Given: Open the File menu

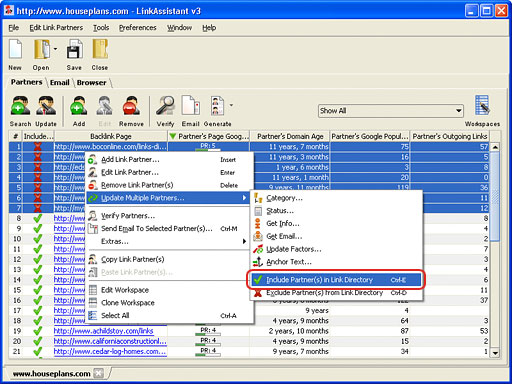Looking at the screenshot, I should coord(14,28).
